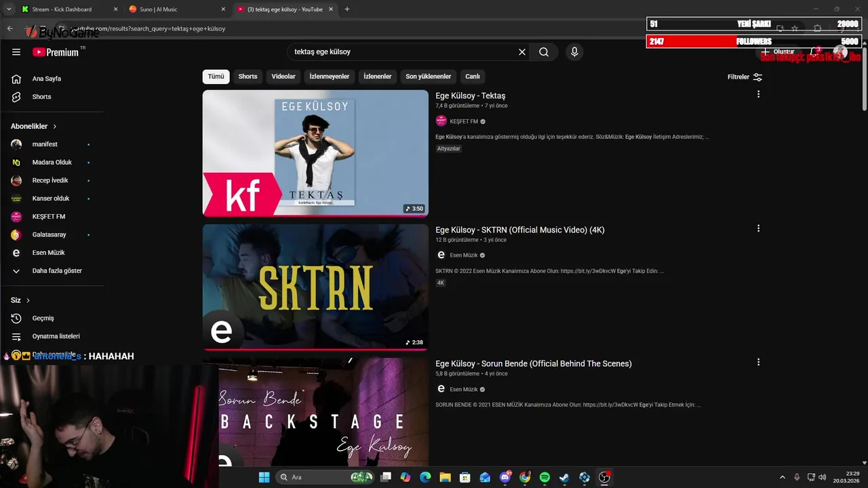Play the Sorun Bende Backstage thumbnail
Image resolution: width=868 pixels, height=488 pixels.
tap(315, 412)
